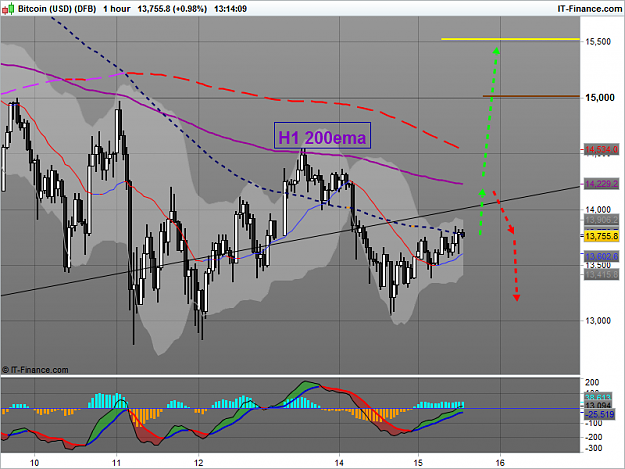Click the 1 hour timeframe label
The height and width of the screenshot is (469, 625).
(117, 9)
